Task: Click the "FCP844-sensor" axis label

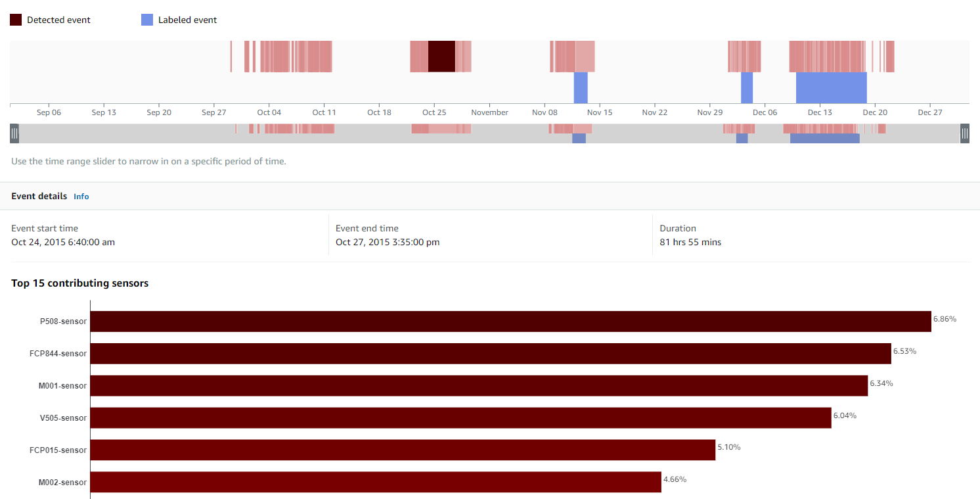Action: pos(59,354)
